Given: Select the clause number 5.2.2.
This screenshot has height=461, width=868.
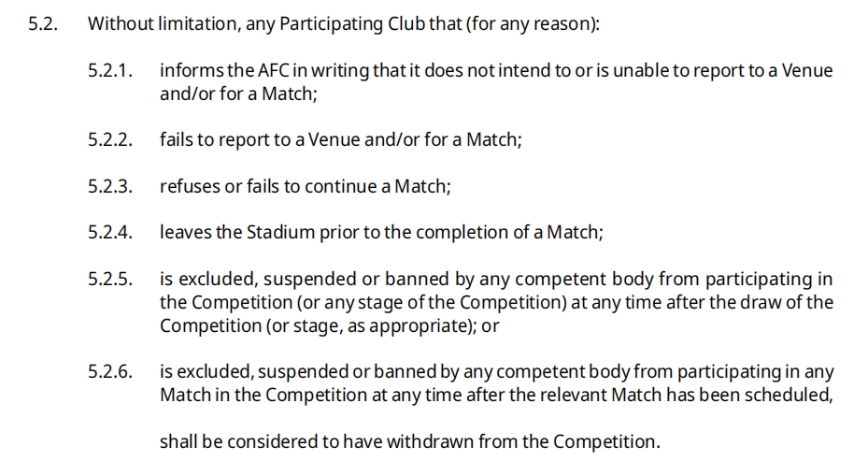Looking at the screenshot, I should (110, 139).
